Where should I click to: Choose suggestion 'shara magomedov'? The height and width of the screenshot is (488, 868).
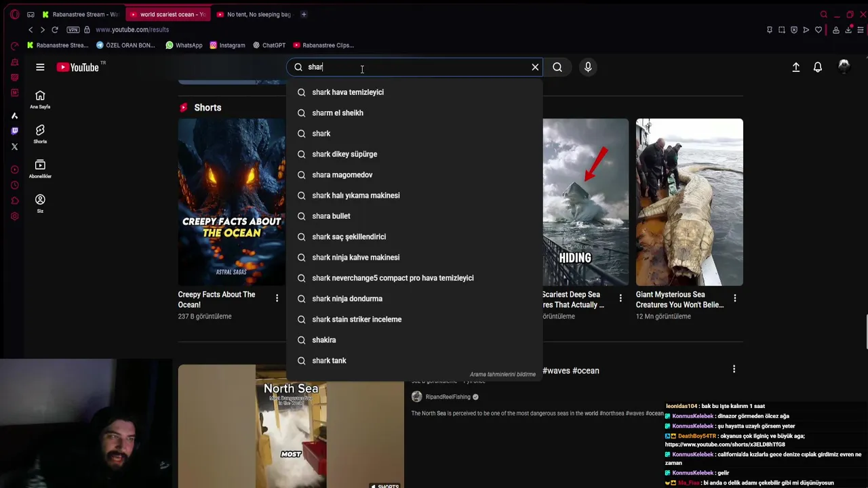tap(415, 175)
